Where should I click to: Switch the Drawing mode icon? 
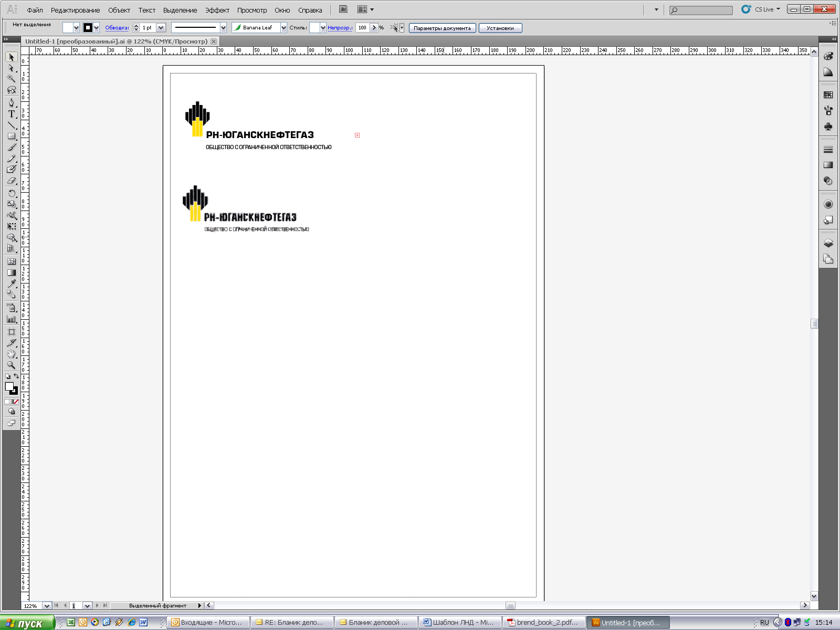(x=12, y=412)
